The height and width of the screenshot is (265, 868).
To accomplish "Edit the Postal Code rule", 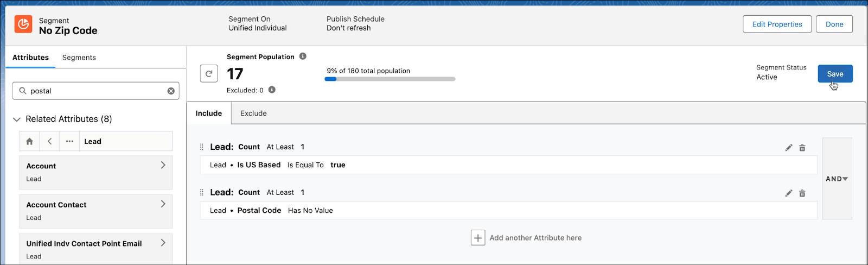I will point(789,193).
